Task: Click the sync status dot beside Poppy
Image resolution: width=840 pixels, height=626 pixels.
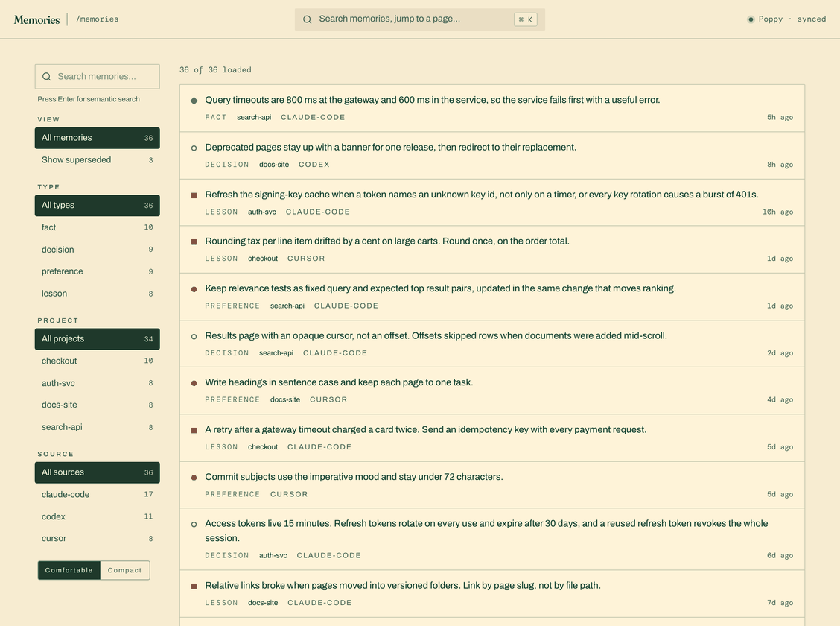Action: (x=751, y=19)
